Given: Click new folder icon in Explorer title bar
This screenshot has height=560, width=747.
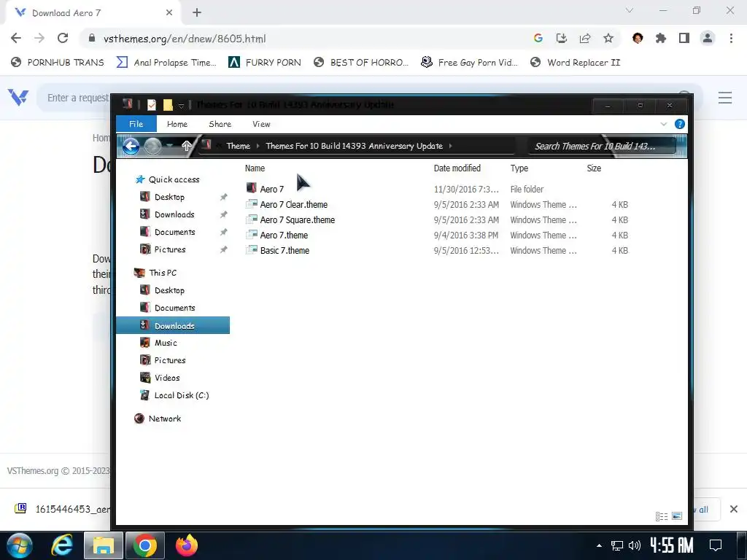Looking at the screenshot, I should click(168, 105).
